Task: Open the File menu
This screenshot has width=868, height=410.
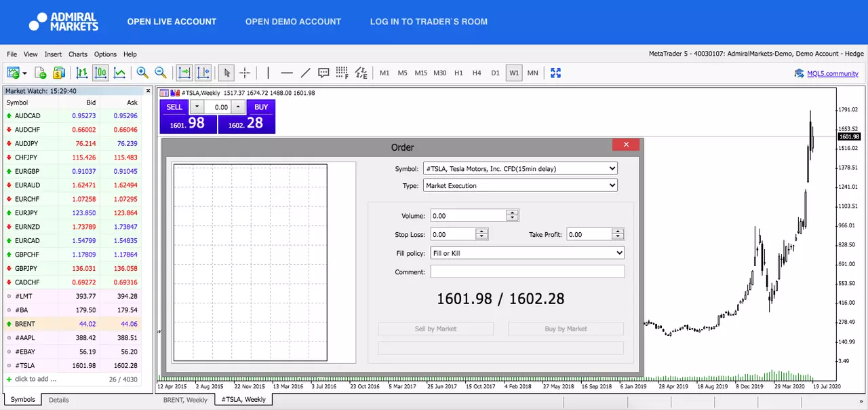Action: click(12, 54)
